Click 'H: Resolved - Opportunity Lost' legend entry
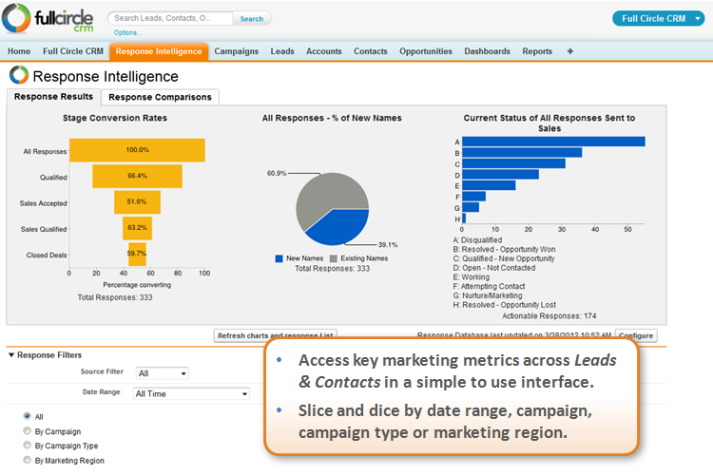Image resolution: width=713 pixels, height=475 pixels. 504,305
